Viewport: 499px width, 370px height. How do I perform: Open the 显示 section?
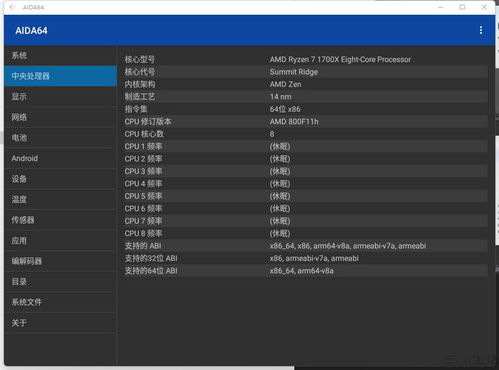[61, 97]
